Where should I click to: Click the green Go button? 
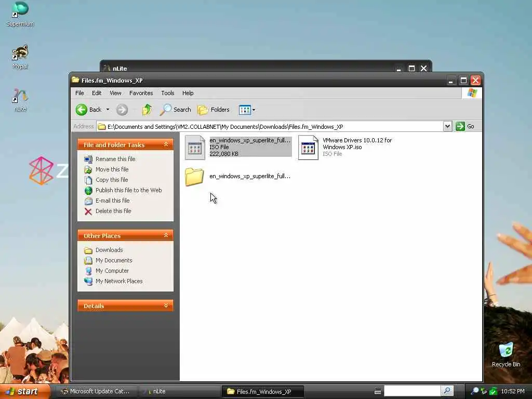tap(465, 126)
